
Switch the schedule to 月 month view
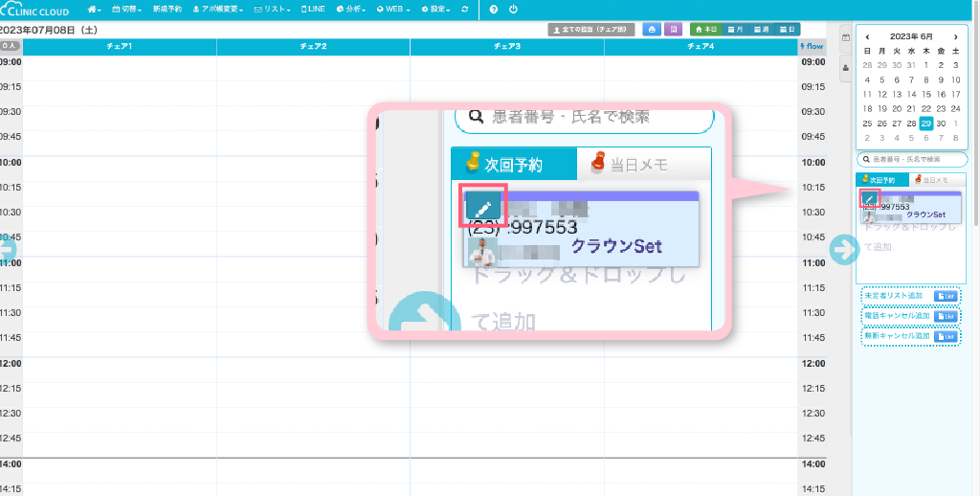[735, 30]
